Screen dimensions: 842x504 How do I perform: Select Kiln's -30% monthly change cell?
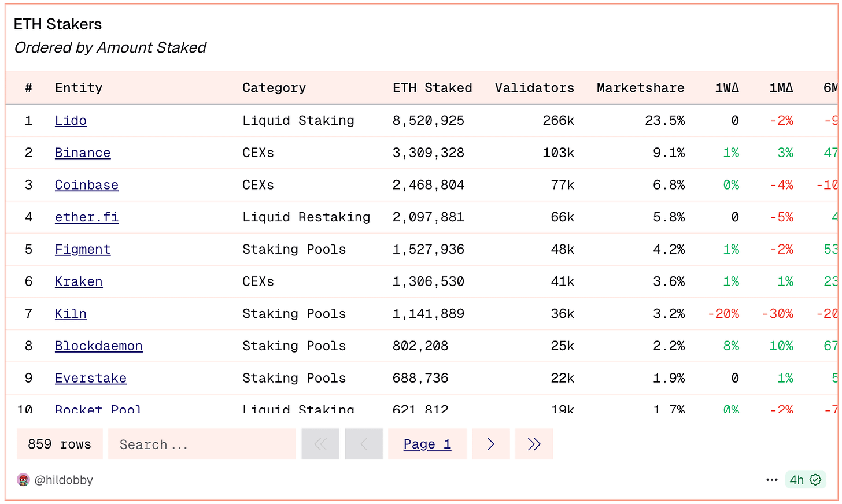(x=778, y=314)
